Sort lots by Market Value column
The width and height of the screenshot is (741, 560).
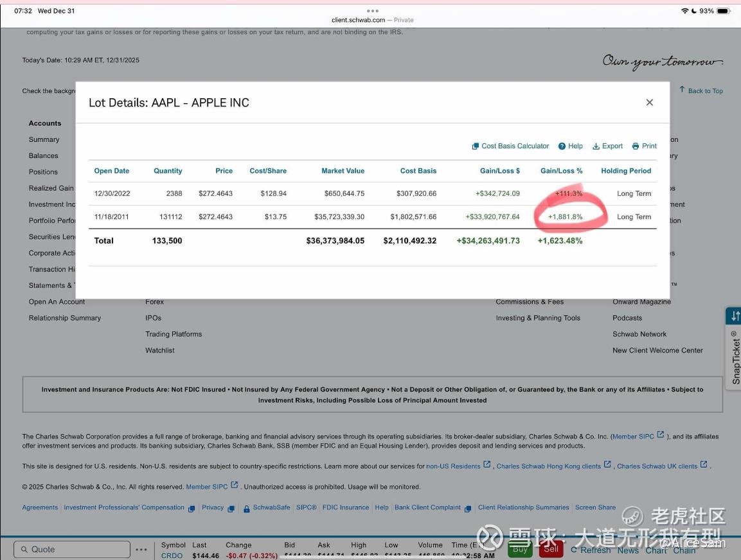(343, 171)
